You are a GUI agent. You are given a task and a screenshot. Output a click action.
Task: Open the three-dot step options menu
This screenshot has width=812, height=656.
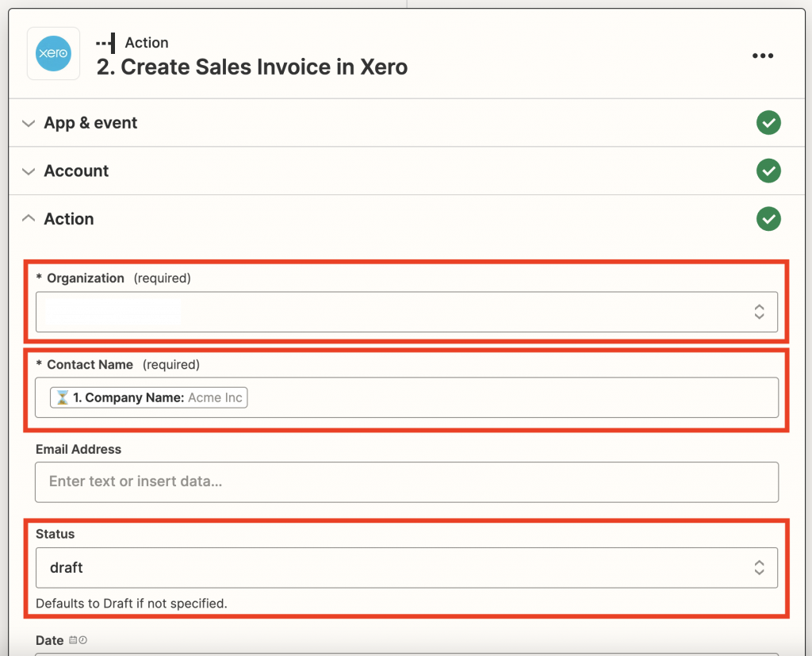click(x=763, y=56)
